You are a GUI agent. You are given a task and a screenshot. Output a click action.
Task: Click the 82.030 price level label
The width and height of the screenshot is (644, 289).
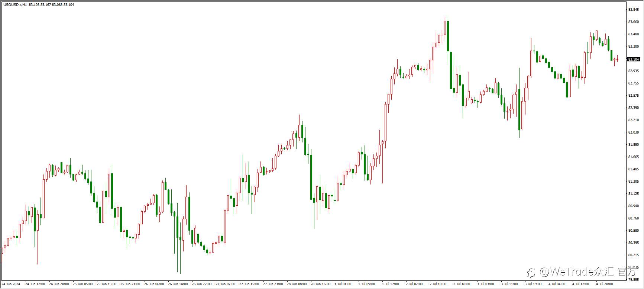[633, 132]
